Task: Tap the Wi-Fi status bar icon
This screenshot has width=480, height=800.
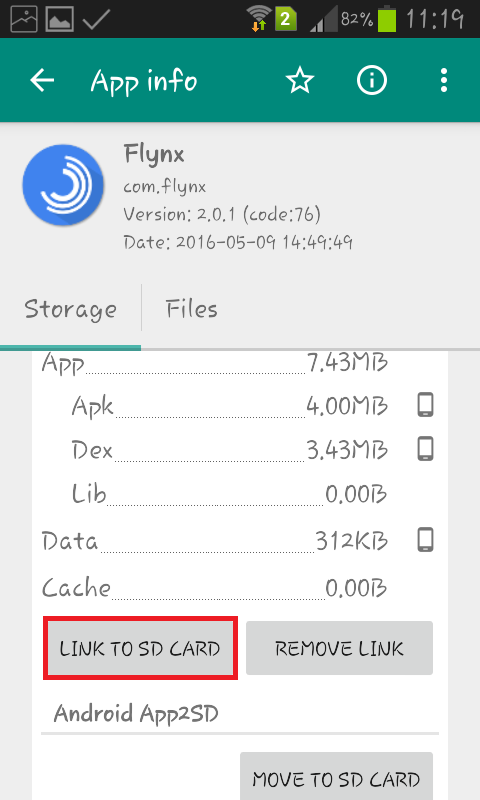Action: (259, 18)
